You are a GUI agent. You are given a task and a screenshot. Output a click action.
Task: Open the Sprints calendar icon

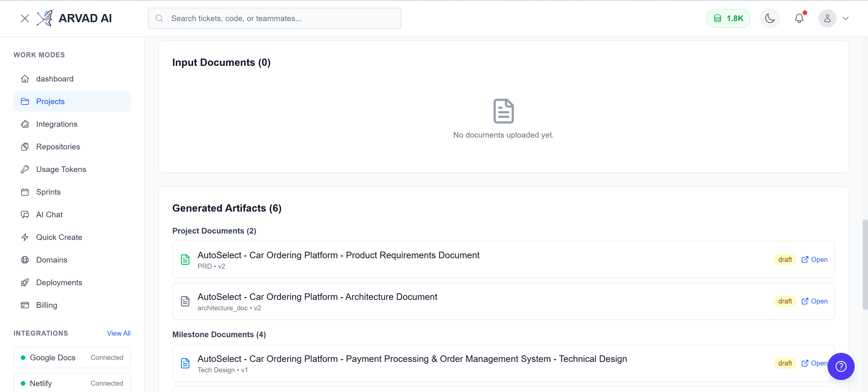(x=25, y=192)
